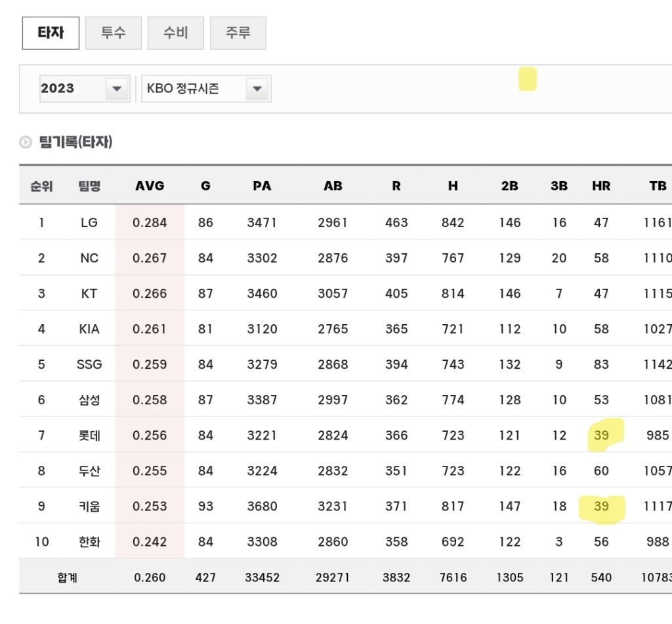The width and height of the screenshot is (672, 624).
Task: Click the KBO 정규시즌 dropdown arrow
Action: [x=257, y=89]
